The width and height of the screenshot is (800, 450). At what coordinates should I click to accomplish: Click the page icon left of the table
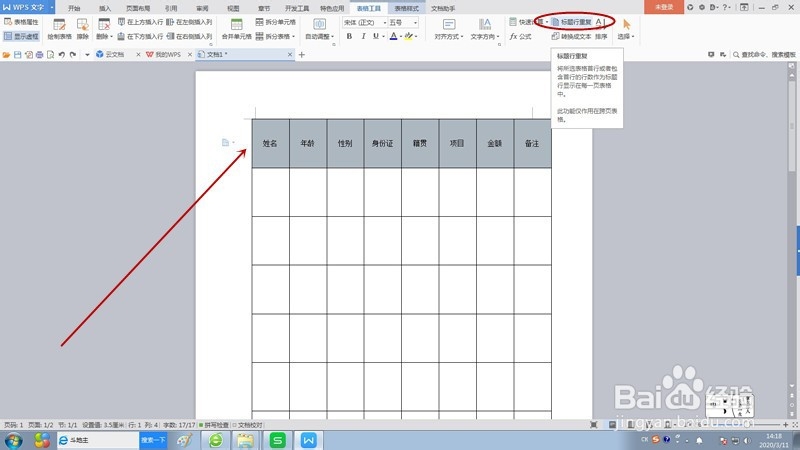pyautogui.click(x=226, y=142)
